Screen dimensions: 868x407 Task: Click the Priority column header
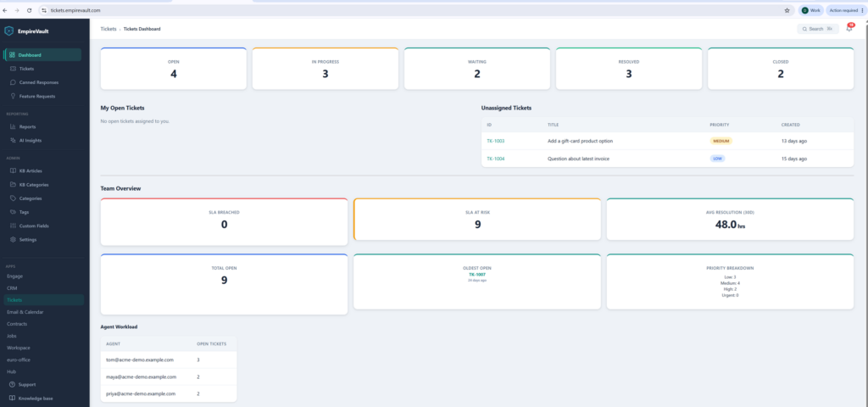[x=719, y=125]
